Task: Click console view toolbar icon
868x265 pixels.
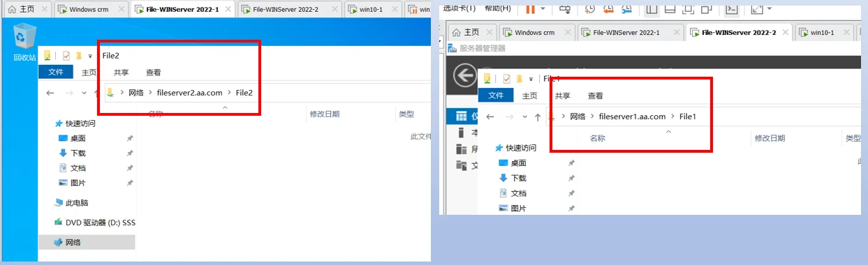Action: (x=732, y=8)
